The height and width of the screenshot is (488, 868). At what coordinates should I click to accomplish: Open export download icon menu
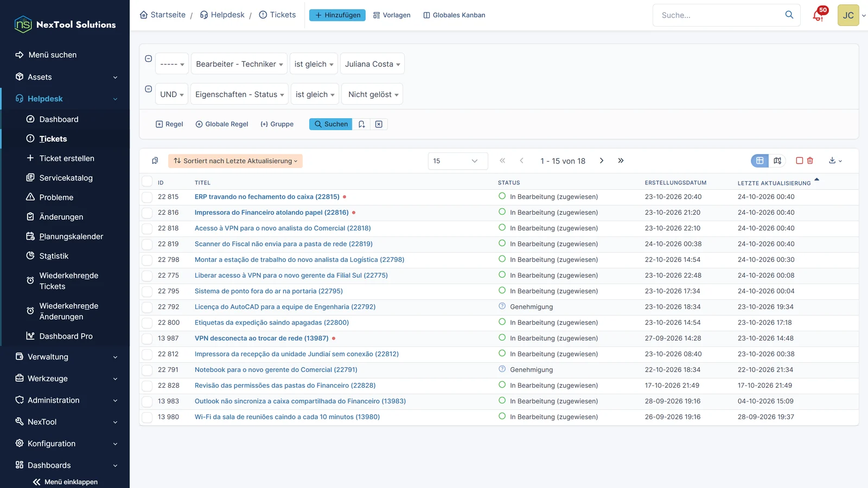(835, 160)
